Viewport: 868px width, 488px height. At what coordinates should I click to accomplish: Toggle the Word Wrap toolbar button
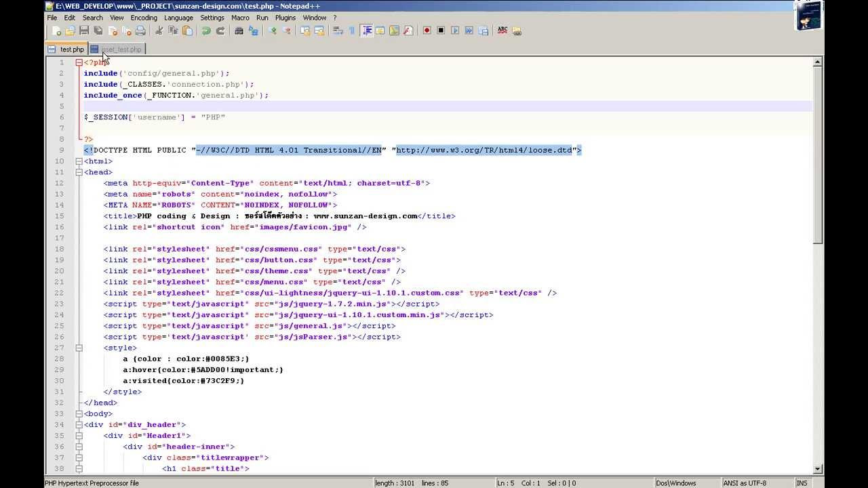click(338, 30)
